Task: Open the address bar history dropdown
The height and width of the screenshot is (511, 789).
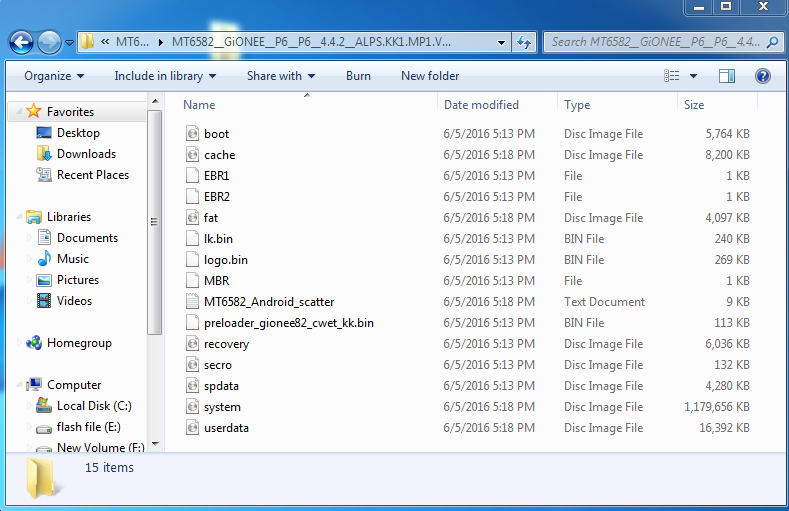Action: [501, 43]
